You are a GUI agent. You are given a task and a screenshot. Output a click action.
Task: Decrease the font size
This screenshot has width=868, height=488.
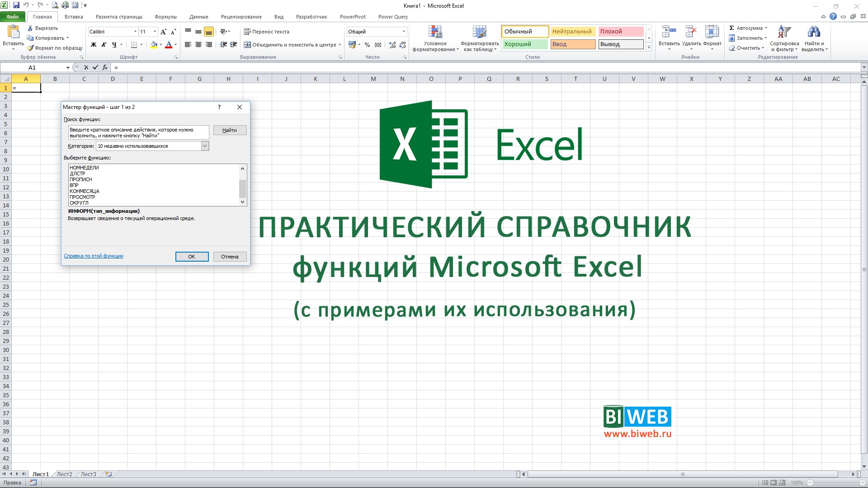click(173, 32)
